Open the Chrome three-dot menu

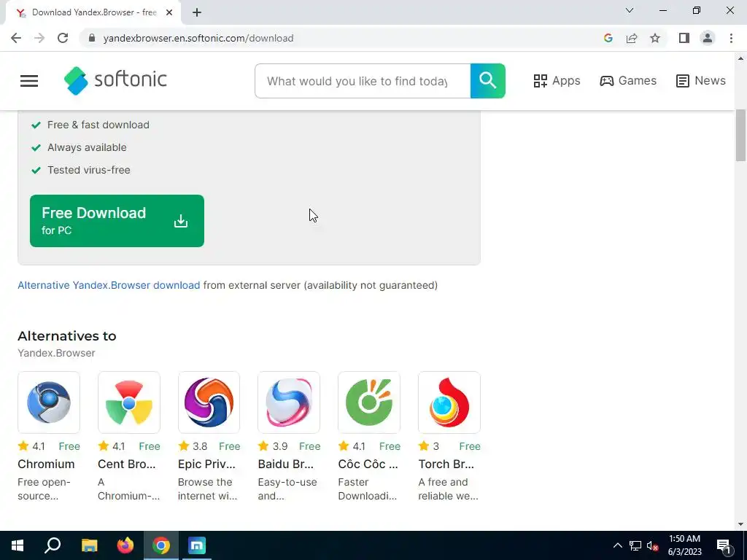coord(731,38)
